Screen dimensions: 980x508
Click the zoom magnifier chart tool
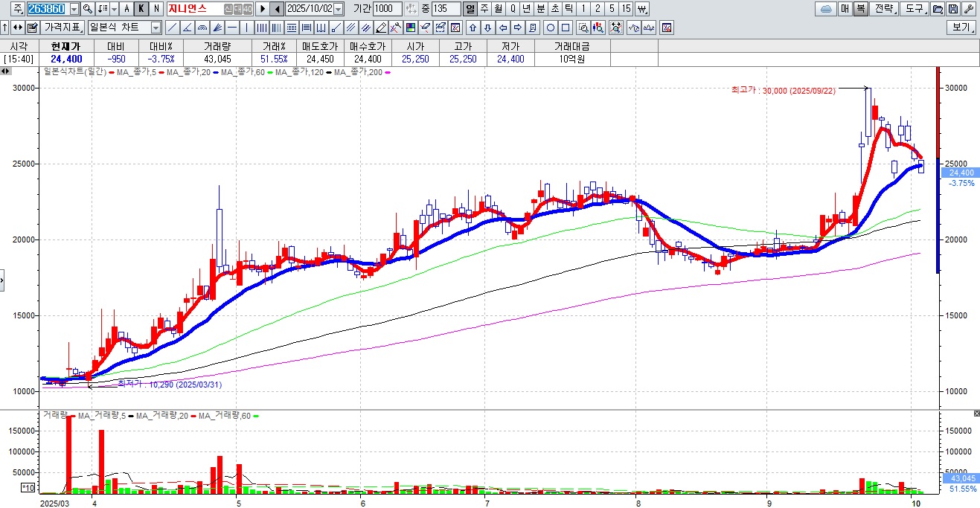pos(584,28)
